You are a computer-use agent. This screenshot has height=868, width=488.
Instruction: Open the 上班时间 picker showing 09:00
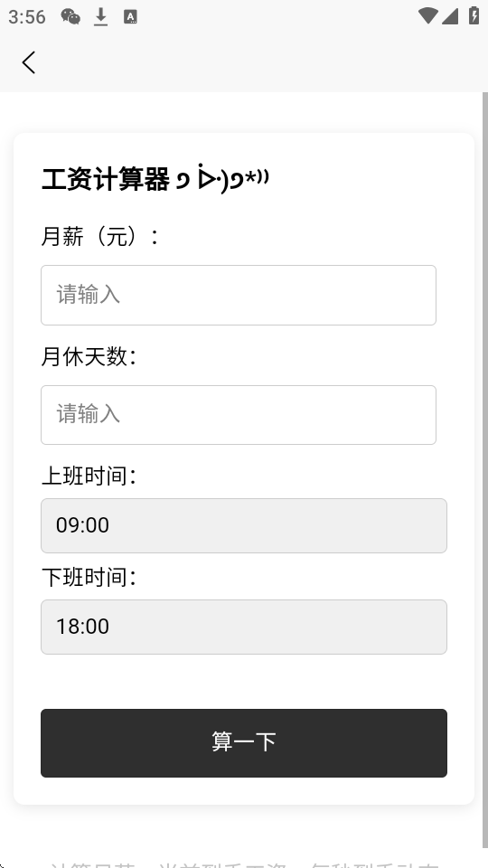[x=243, y=525]
